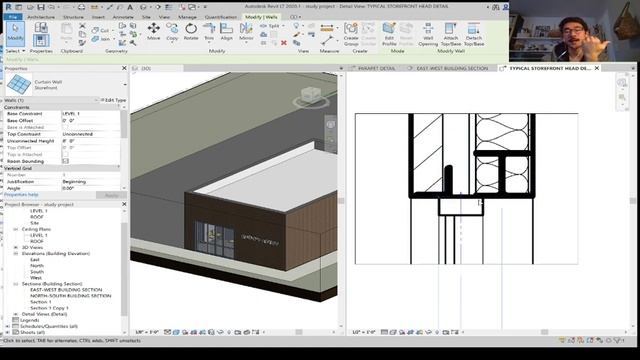Click Attach Top/Base icon
This screenshot has width=640, height=360.
[x=451, y=33]
